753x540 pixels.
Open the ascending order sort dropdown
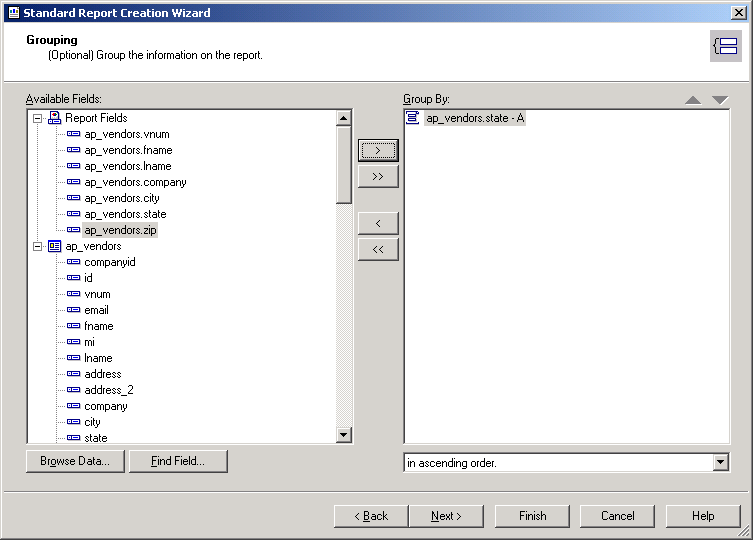pyautogui.click(x=720, y=463)
